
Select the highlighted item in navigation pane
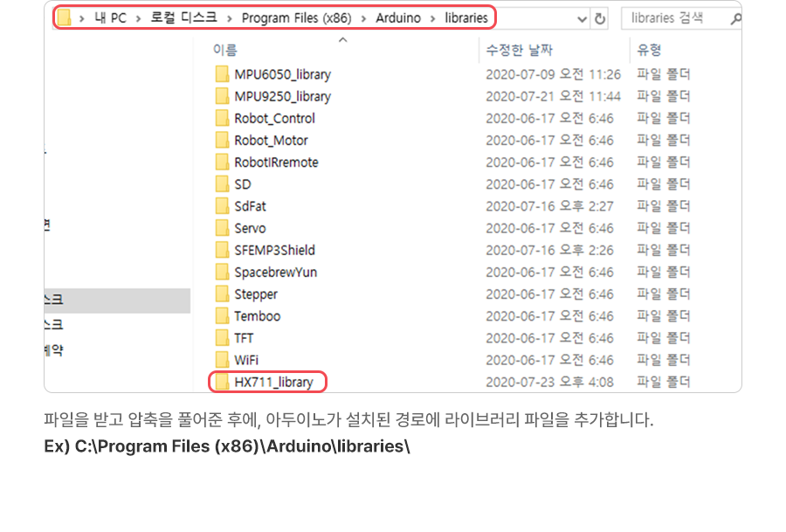pyautogui.click(x=117, y=300)
